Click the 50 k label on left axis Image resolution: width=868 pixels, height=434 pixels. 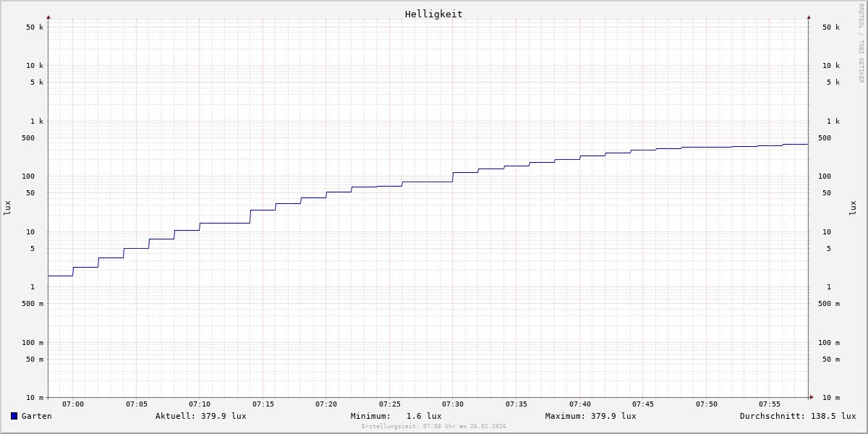[x=35, y=27]
